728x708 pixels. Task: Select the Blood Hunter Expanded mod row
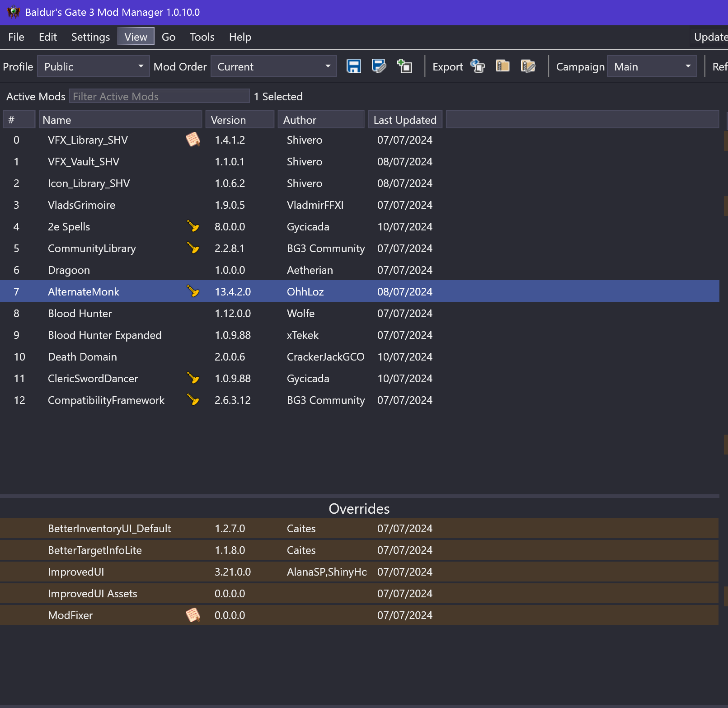pos(360,335)
